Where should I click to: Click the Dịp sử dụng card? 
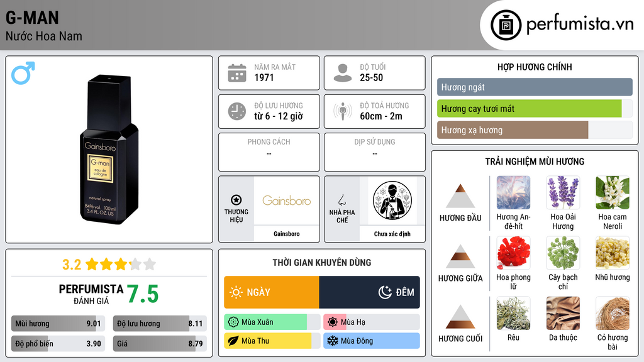375,152
